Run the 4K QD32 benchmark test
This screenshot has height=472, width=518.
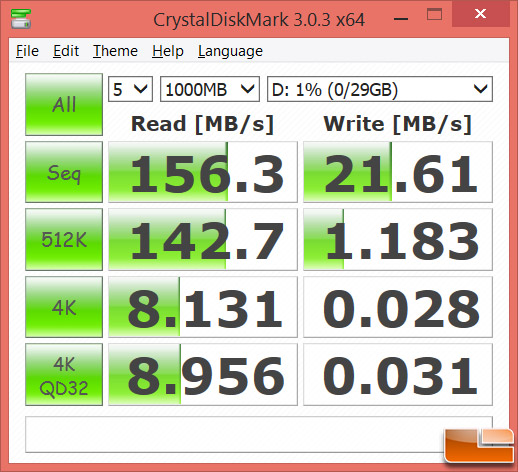(64, 375)
